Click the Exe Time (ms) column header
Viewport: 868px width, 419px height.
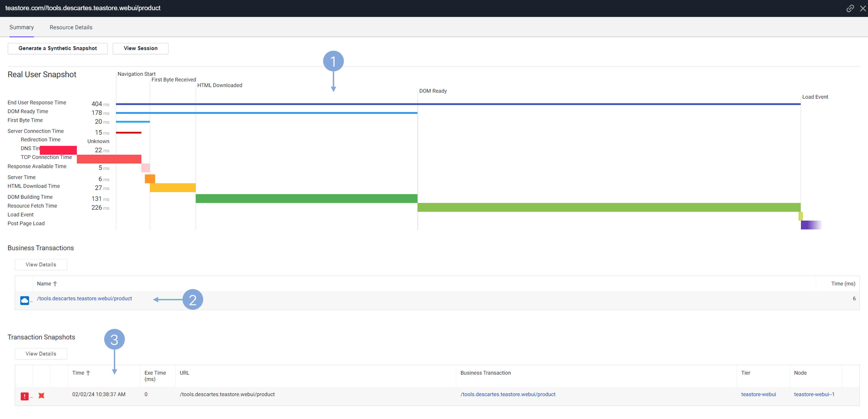pyautogui.click(x=155, y=376)
